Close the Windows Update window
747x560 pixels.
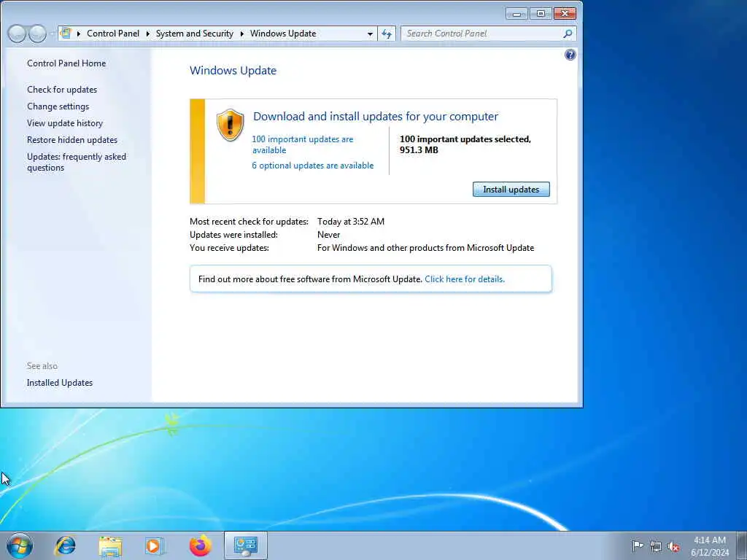(x=565, y=13)
